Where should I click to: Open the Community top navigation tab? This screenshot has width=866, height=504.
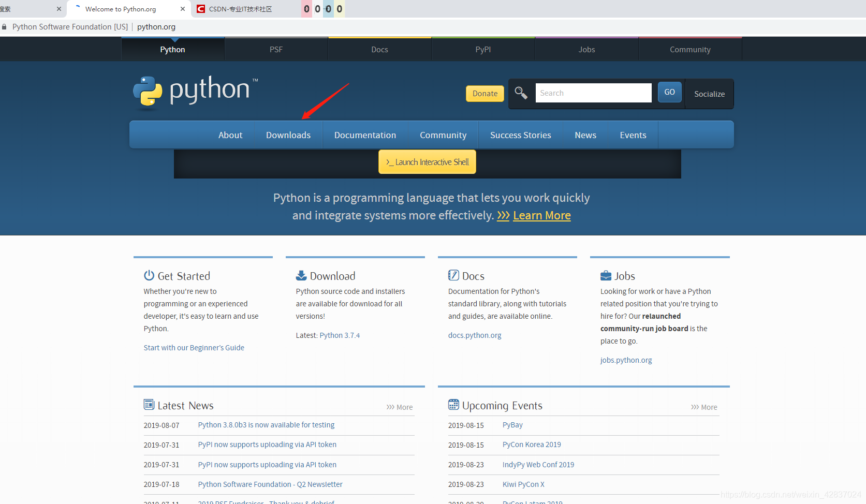click(x=690, y=50)
